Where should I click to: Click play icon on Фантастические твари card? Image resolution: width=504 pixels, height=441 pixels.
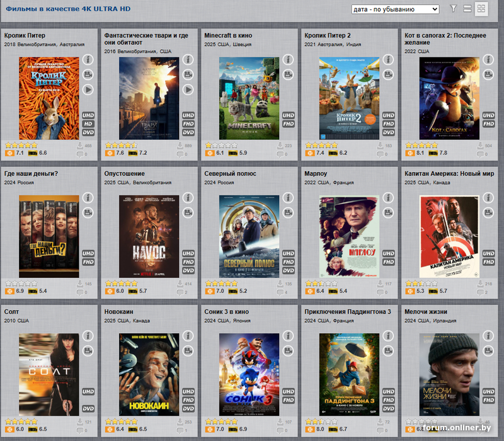coord(188,89)
